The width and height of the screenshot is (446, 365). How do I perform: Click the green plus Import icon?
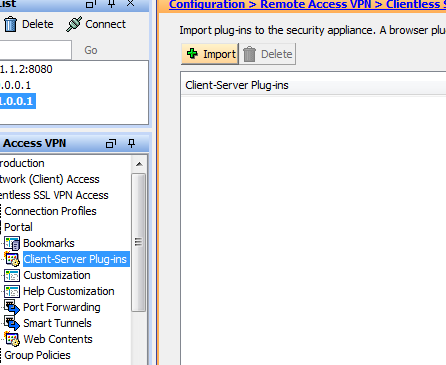coord(192,53)
